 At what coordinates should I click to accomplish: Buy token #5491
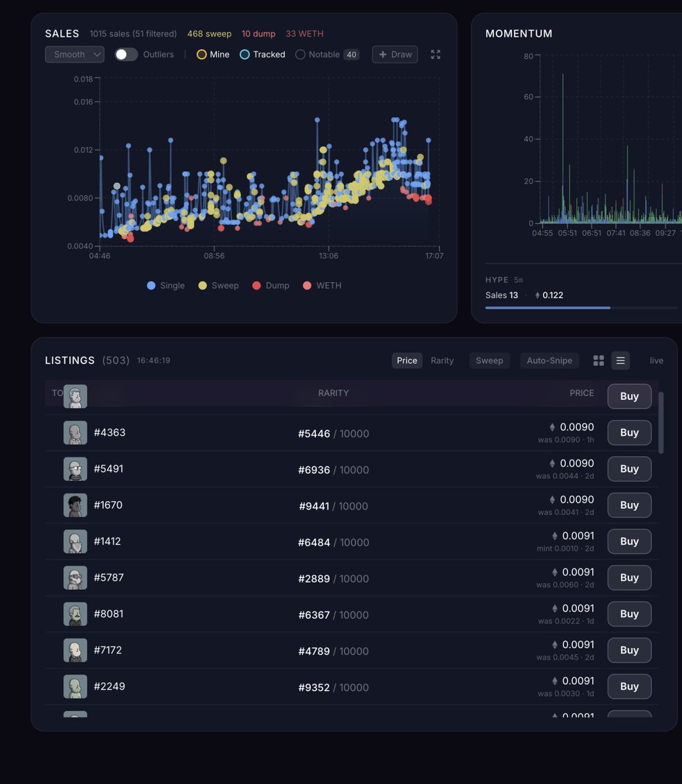[629, 468]
